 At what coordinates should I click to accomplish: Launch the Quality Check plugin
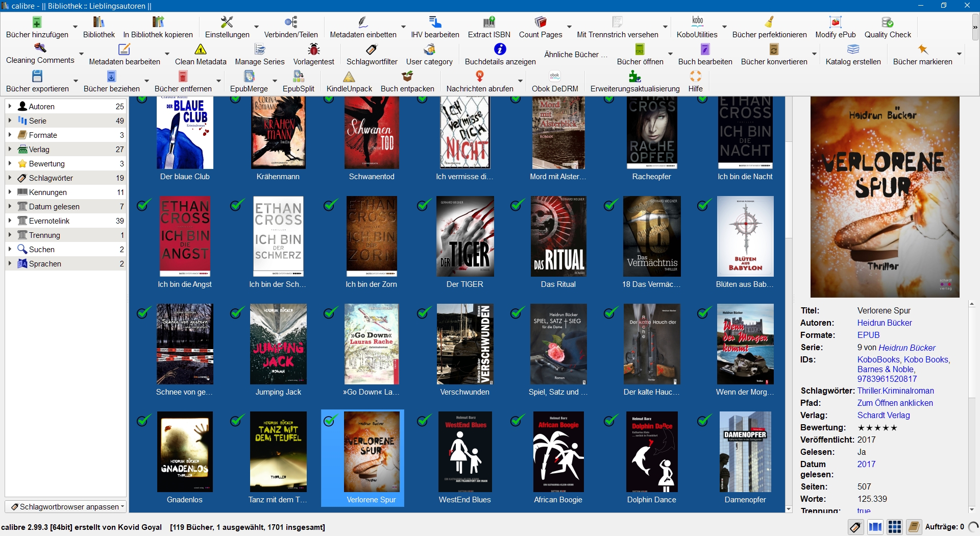point(887,23)
